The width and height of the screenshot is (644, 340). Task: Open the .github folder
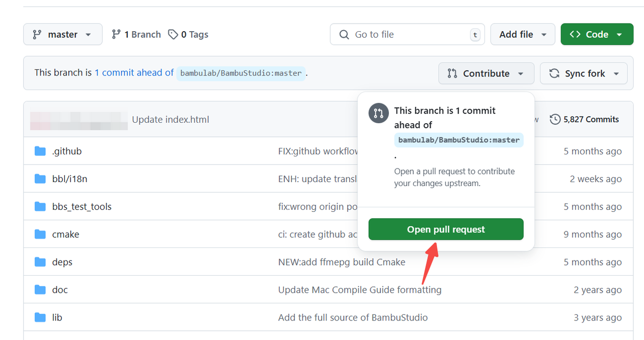[x=67, y=151]
